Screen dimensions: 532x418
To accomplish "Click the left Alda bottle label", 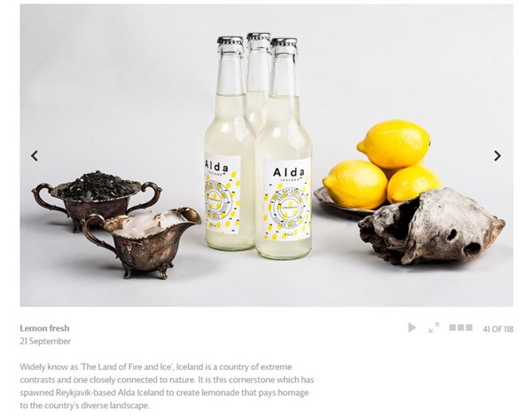I will point(223,193).
